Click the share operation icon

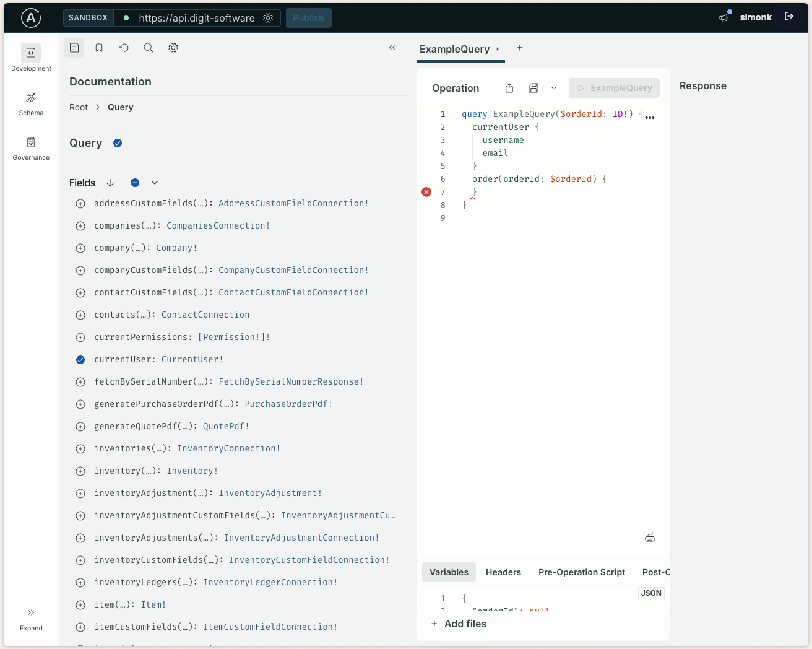509,88
